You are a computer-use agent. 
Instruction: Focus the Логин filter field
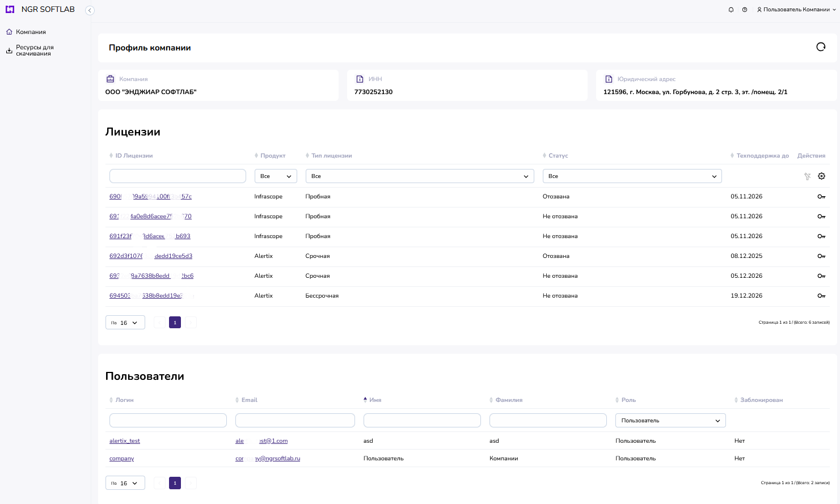[168, 421]
